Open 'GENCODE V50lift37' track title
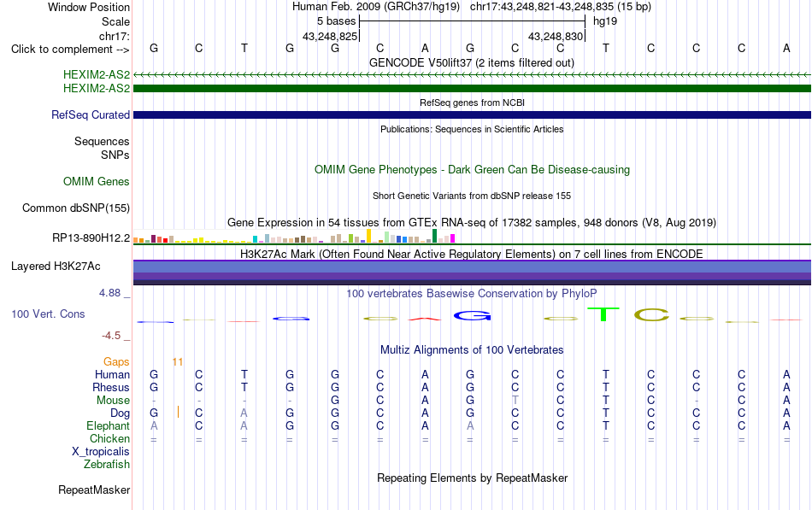The image size is (812, 510). [472, 62]
